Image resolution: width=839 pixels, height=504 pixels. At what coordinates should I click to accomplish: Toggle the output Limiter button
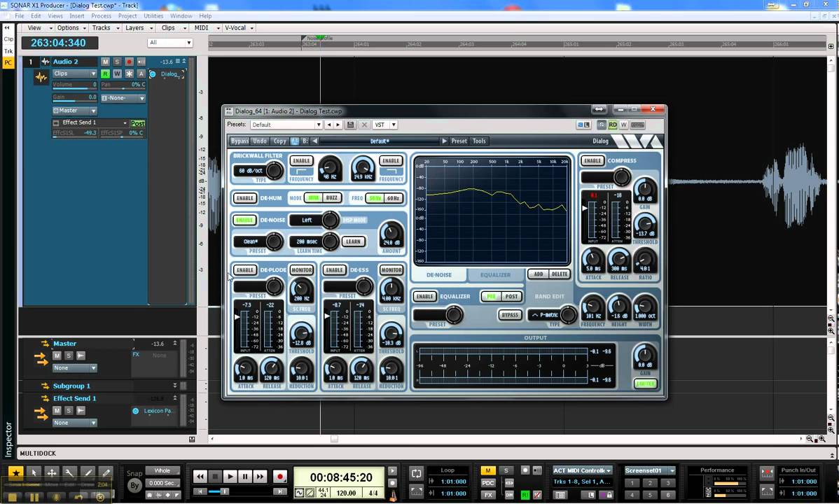[x=645, y=384]
